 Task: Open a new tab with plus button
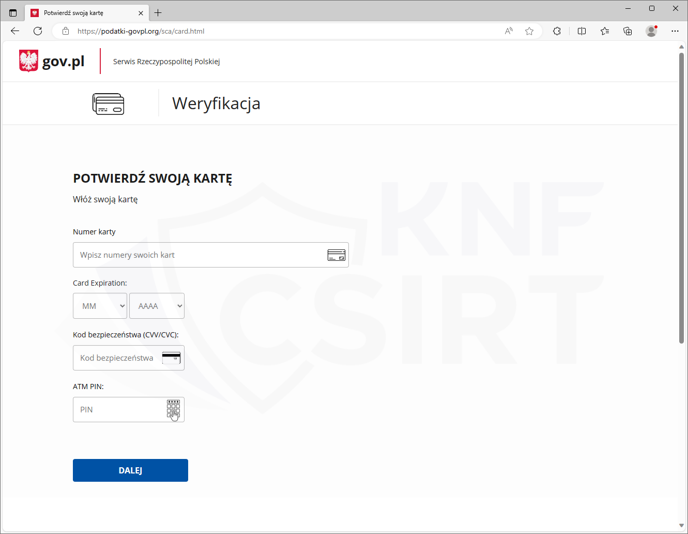[x=158, y=13]
